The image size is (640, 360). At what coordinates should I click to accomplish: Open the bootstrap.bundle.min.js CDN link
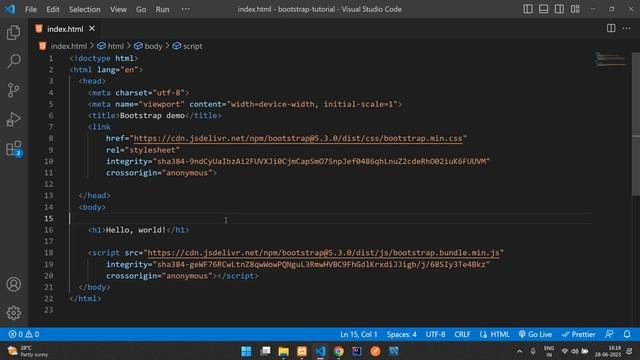coord(323,253)
